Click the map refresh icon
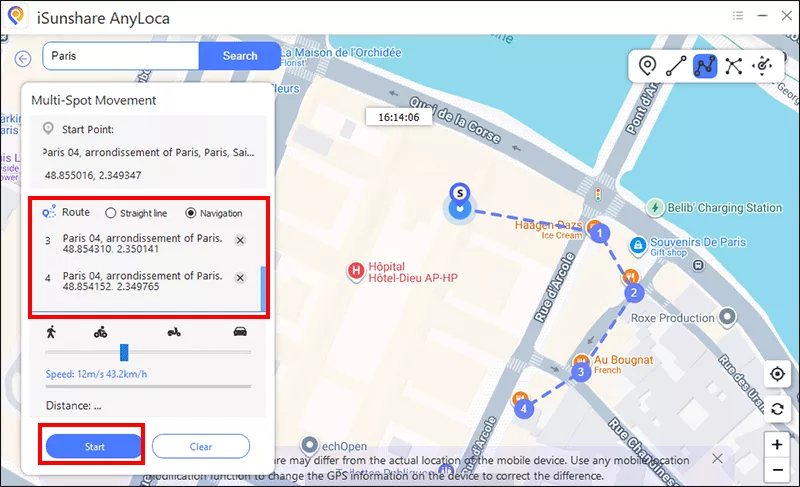Screen dimensions: 800x487 (777, 408)
